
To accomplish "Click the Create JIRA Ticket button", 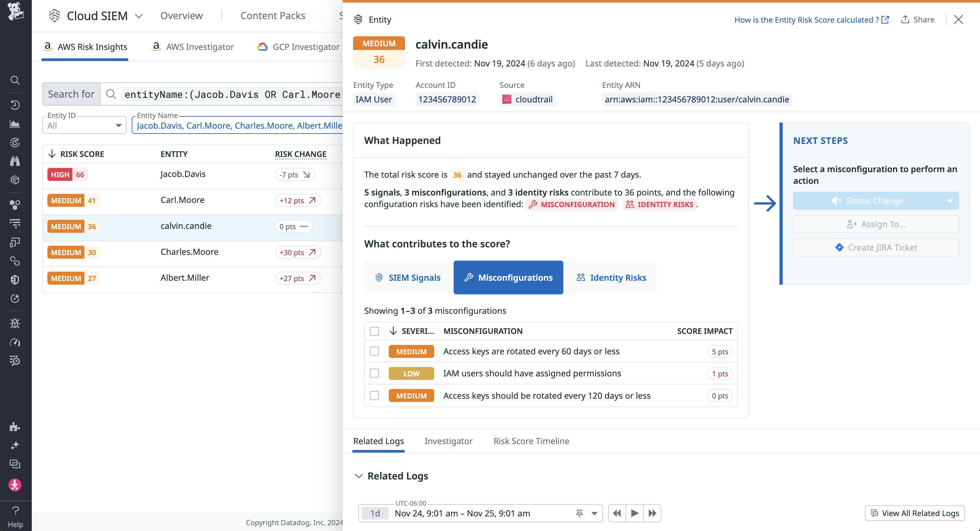I will (x=876, y=247).
